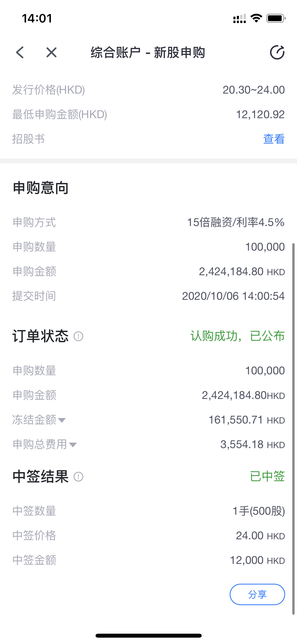Tap the refresh icon in header
The width and height of the screenshot is (297, 644).
(277, 52)
